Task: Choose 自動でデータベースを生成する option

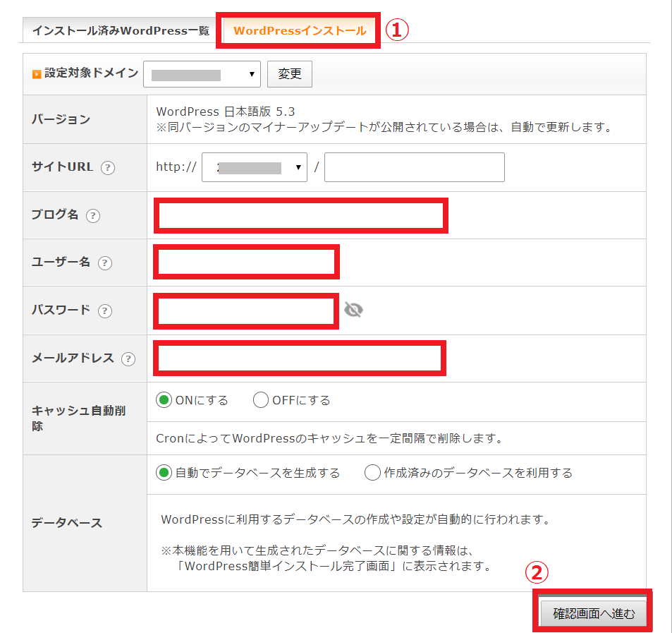Action: 164,473
